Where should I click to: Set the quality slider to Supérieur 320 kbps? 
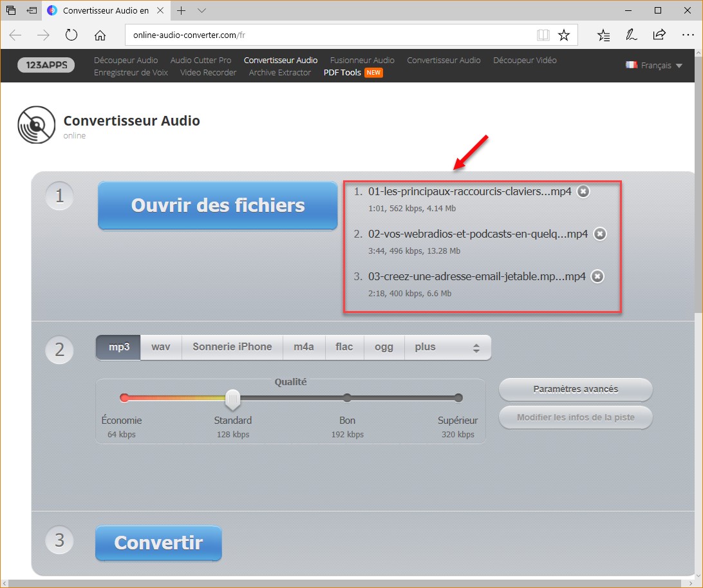458,398
